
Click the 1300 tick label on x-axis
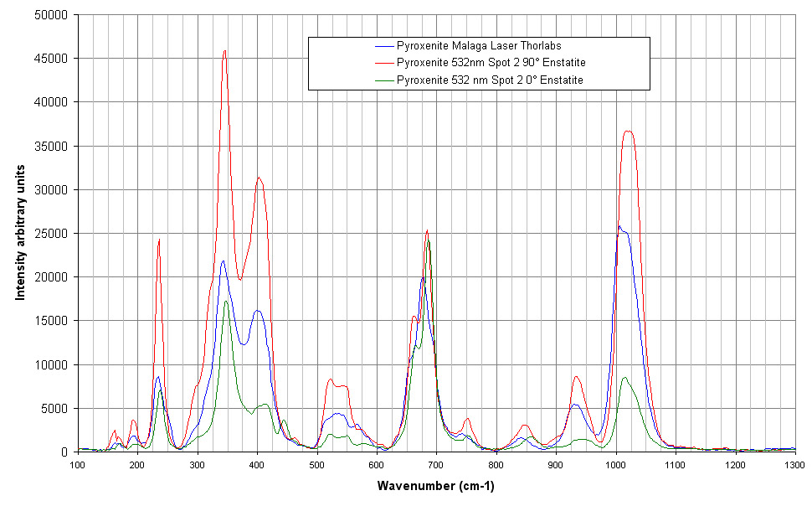[794, 463]
